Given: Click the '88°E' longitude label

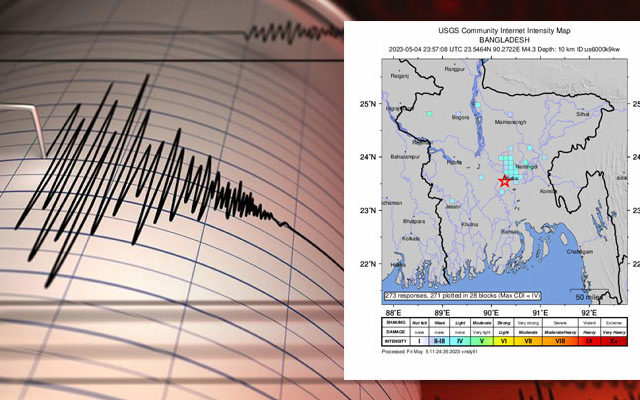Looking at the screenshot, I should tap(393, 313).
